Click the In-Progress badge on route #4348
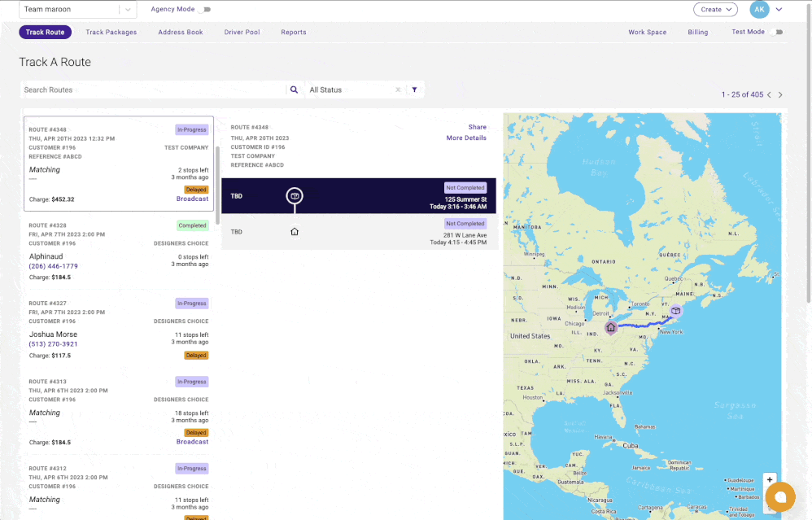The width and height of the screenshot is (812, 520). coord(191,129)
